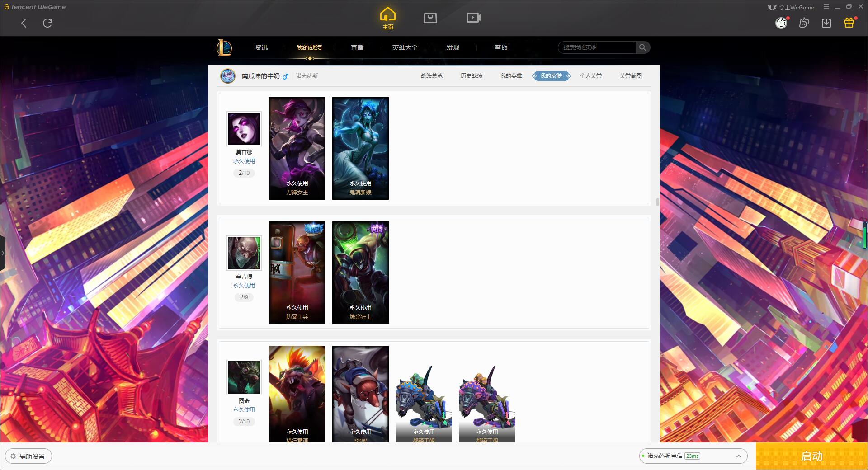Open the 发现 tab
868x470 pixels.
(453, 47)
